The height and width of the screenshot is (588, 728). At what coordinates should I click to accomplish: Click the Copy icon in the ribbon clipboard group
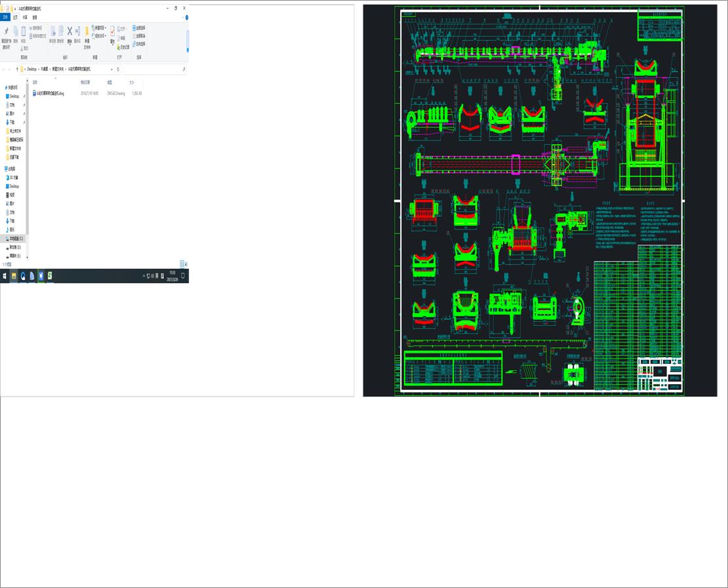pos(15,32)
